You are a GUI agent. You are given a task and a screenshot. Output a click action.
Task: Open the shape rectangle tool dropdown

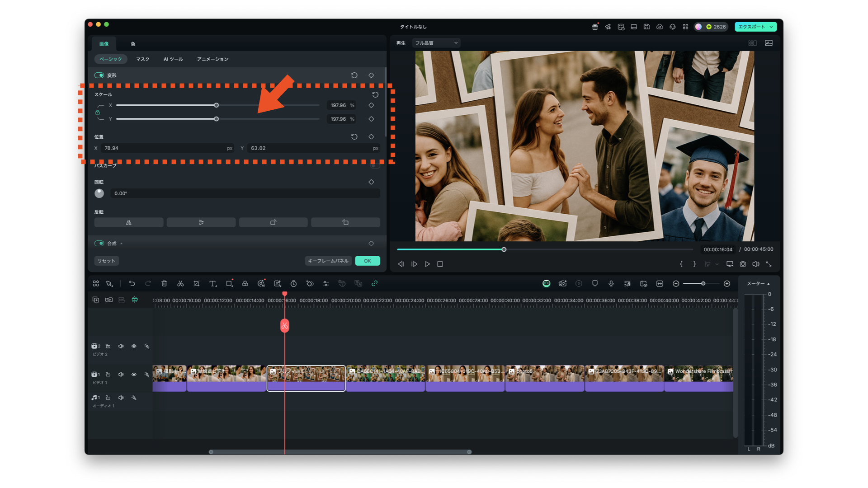(230, 283)
